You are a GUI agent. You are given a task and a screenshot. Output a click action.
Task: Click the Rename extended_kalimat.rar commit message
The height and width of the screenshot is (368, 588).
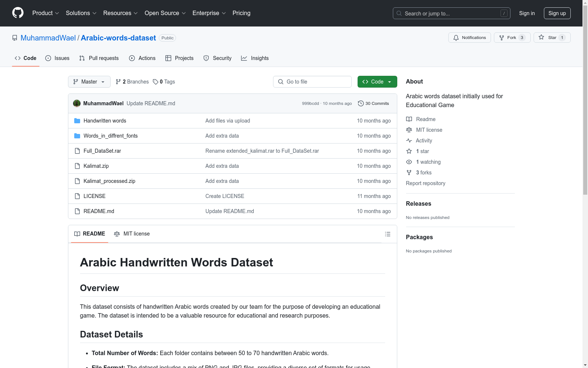pyautogui.click(x=262, y=151)
